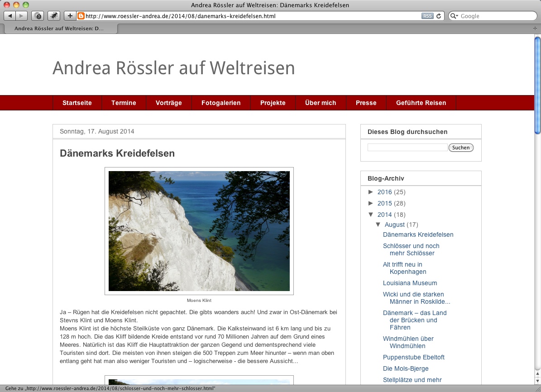Click the circular bookmark icon in the toolbar

point(38,15)
